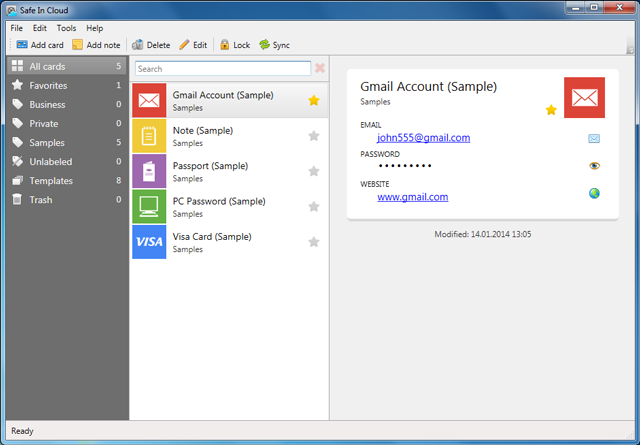Unfavorite Gmail Account star in card list
Image resolution: width=640 pixels, height=445 pixels.
(314, 100)
